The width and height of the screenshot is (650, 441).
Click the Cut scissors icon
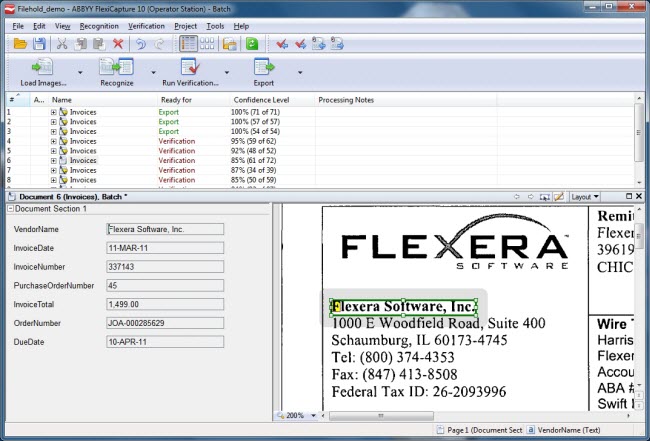pyautogui.click(x=62, y=44)
